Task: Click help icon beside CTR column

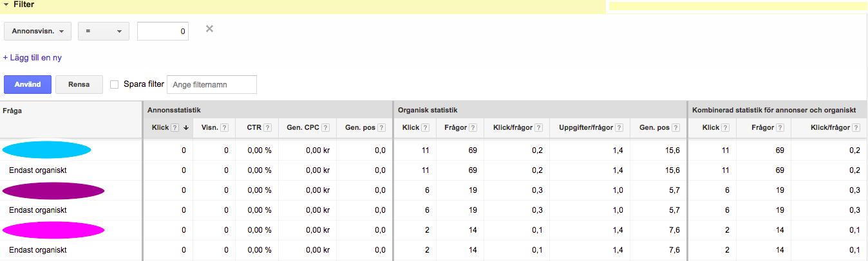Action: [267, 128]
